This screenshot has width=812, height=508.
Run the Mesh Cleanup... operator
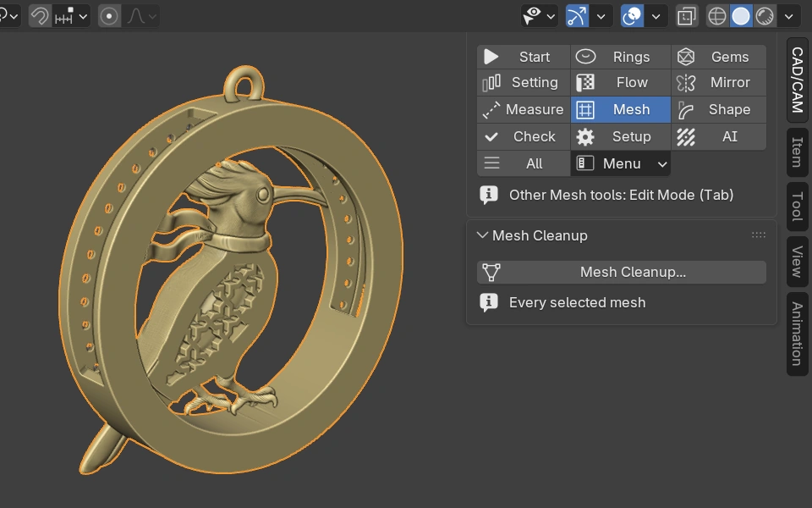tap(622, 272)
